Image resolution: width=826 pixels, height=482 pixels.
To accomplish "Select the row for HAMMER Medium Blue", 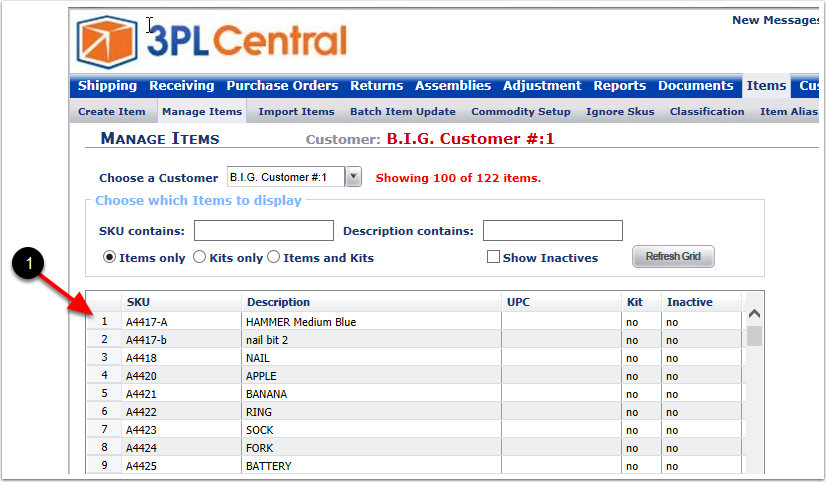I will (300, 322).
